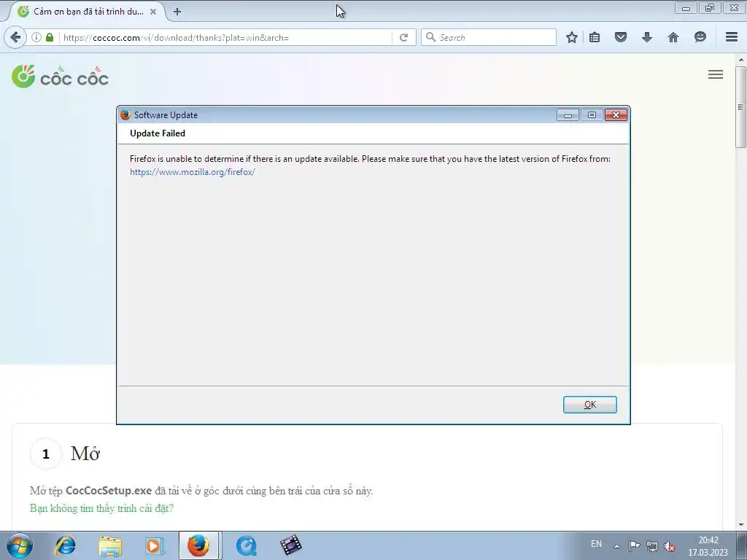Click the green padlock security icon
The height and width of the screenshot is (560, 747).
point(50,37)
